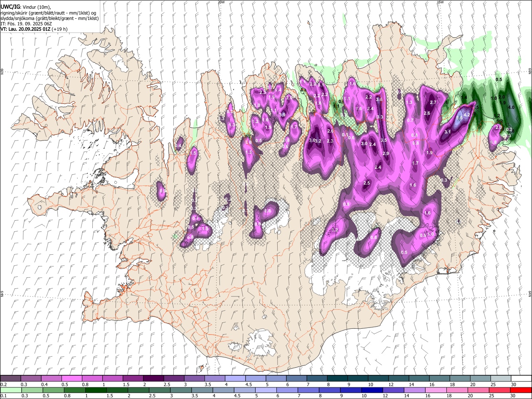Select the bright red 30 mm rain swatch
This screenshot has width=532, height=399.
click(x=521, y=390)
